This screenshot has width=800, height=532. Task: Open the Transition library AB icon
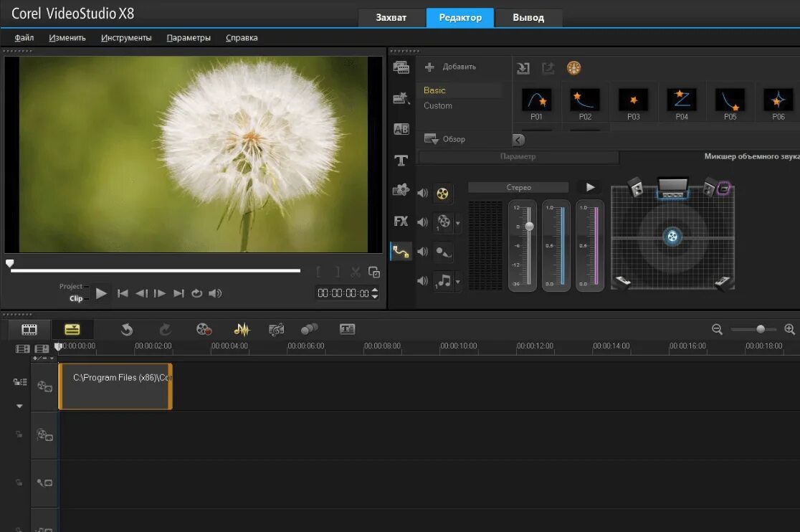coord(401,129)
